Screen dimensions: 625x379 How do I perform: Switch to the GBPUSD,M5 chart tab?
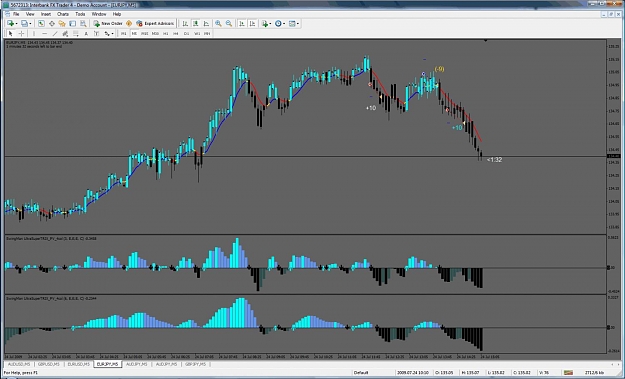point(49,364)
